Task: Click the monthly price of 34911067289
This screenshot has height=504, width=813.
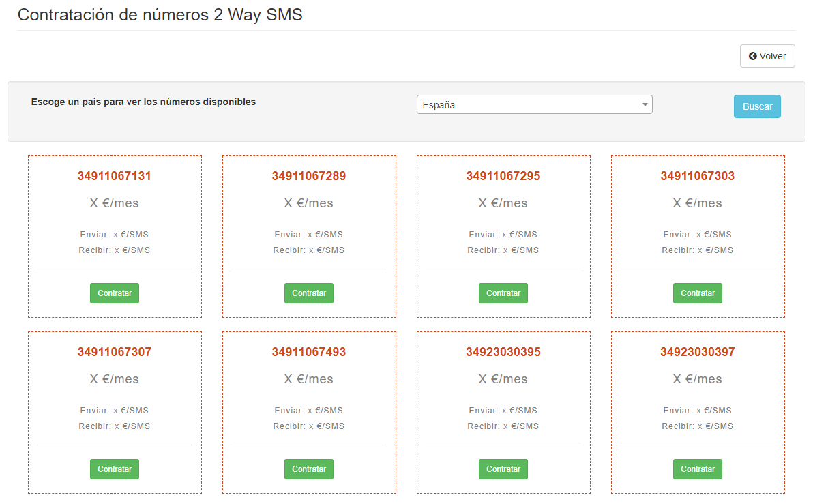Action: point(309,203)
